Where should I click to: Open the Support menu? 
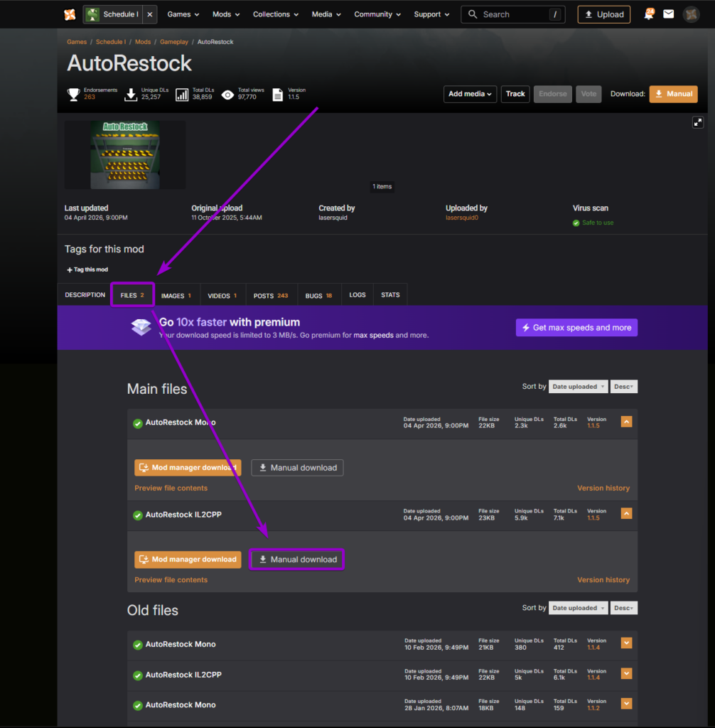pos(431,14)
